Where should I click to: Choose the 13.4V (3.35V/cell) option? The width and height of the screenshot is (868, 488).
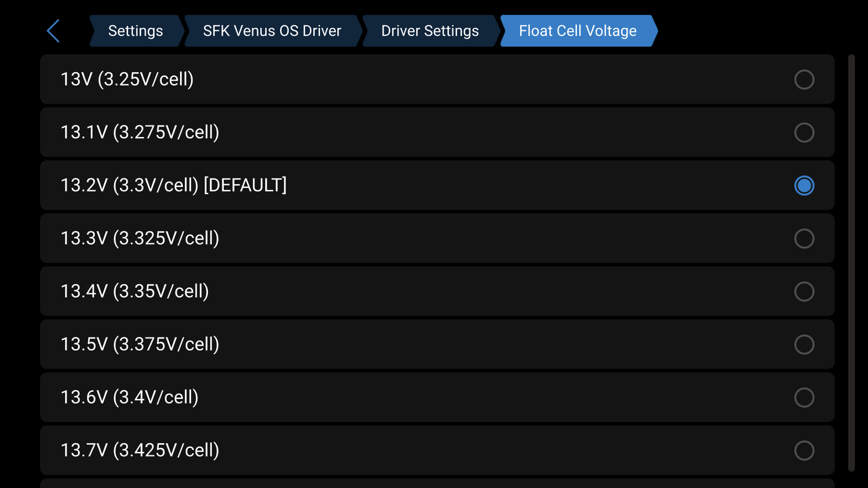804,291
